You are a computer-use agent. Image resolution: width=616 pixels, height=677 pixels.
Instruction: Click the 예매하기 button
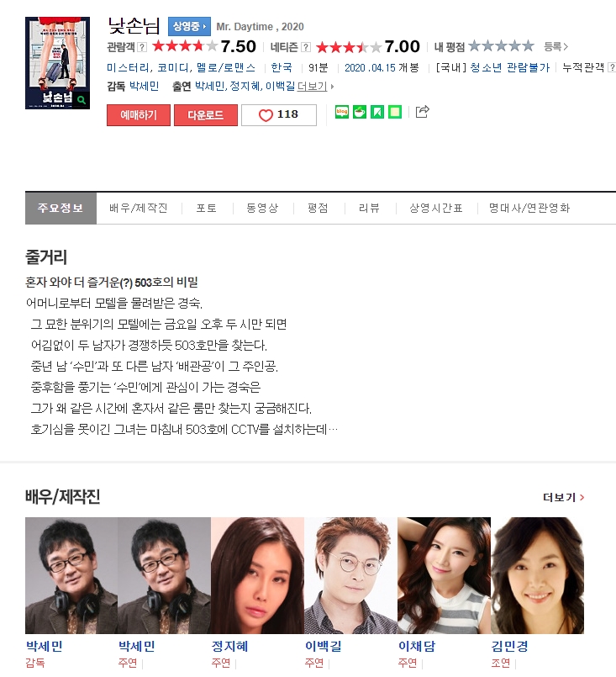[139, 115]
